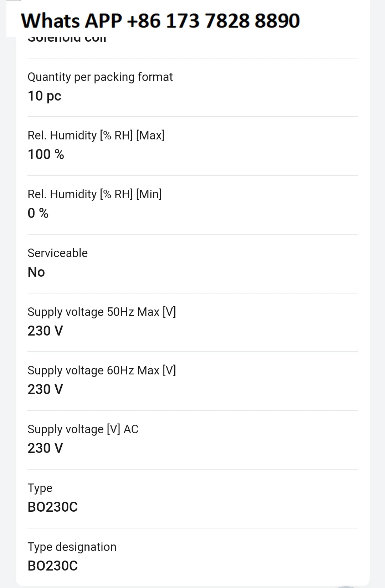Select the Quantity per packing format label
This screenshot has width=385, height=588.
pyautogui.click(x=100, y=77)
